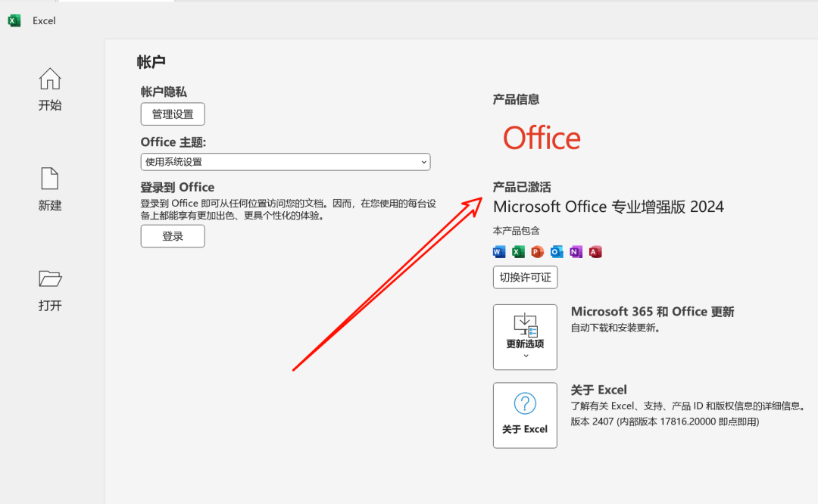Click the 本产品包含 label
This screenshot has width=818, height=504.
click(x=517, y=230)
